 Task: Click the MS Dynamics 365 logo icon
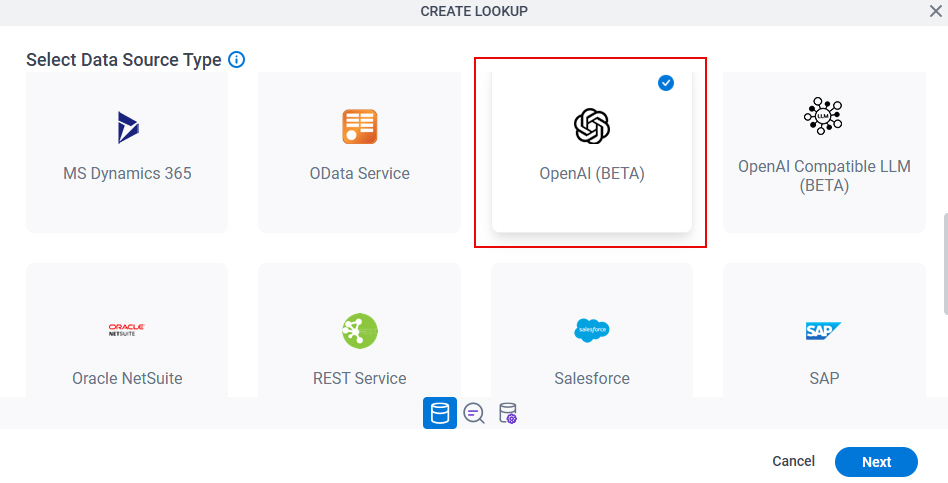point(128,128)
